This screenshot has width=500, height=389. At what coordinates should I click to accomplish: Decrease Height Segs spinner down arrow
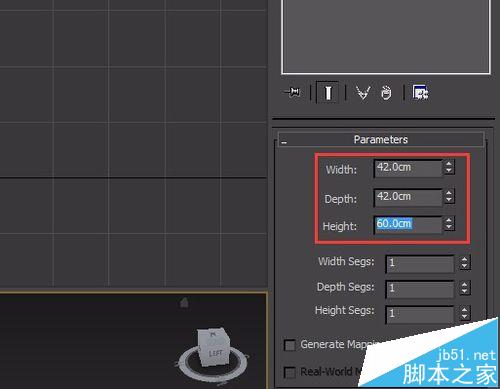(465, 317)
